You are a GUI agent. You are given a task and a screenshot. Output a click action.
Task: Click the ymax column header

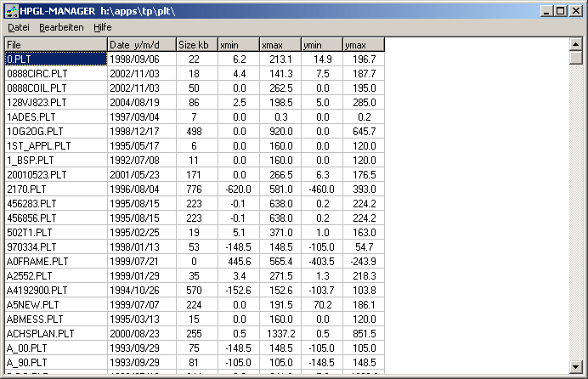click(364, 44)
